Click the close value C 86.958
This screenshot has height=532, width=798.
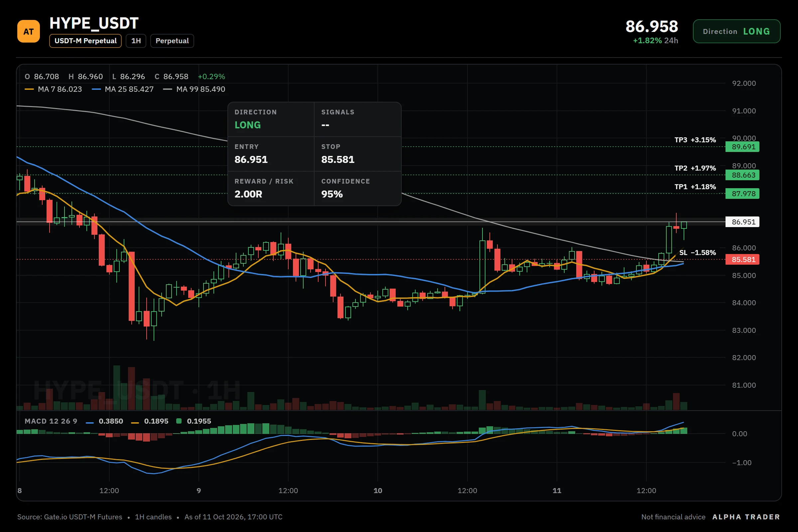point(171,77)
